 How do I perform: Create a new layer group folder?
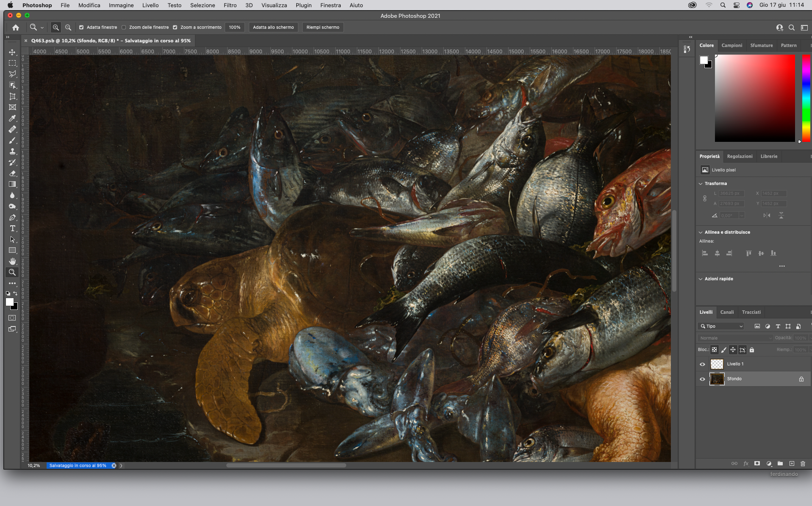780,463
